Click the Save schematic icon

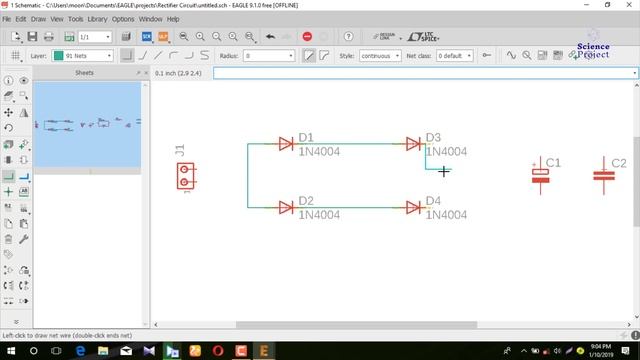pos(32,37)
